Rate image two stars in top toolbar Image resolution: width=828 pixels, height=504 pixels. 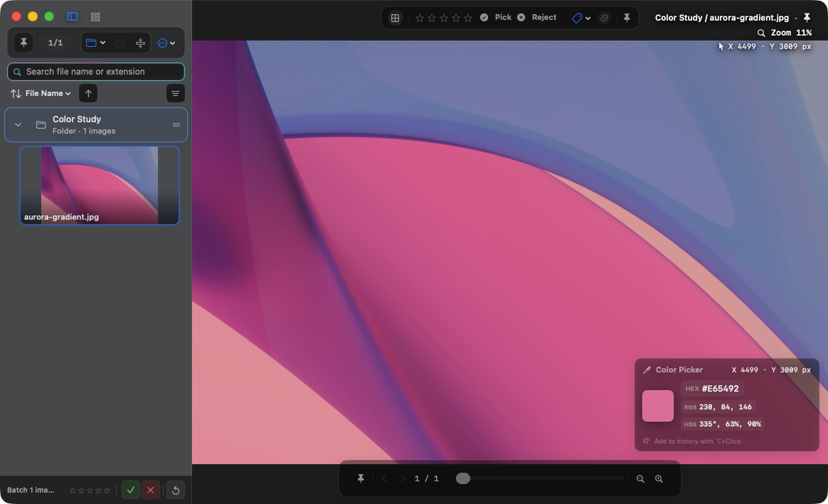point(432,18)
